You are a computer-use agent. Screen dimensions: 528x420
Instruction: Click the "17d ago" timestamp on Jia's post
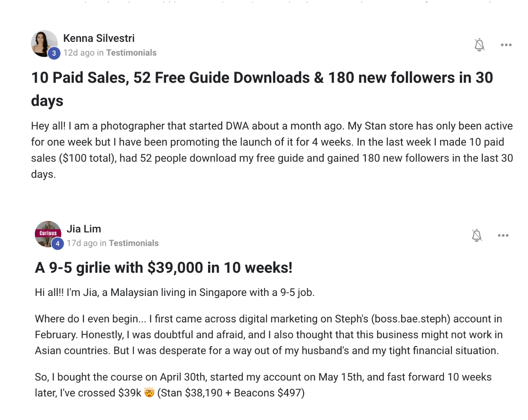(82, 243)
